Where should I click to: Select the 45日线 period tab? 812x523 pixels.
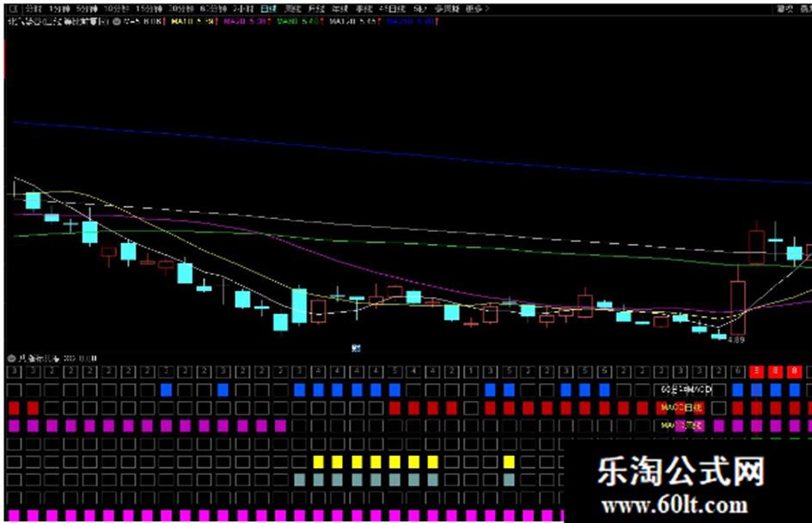(x=393, y=9)
